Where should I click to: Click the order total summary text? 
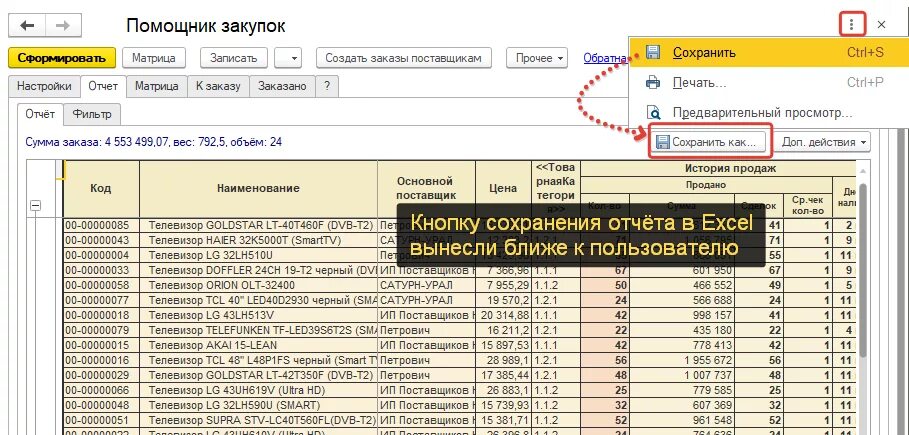(154, 142)
